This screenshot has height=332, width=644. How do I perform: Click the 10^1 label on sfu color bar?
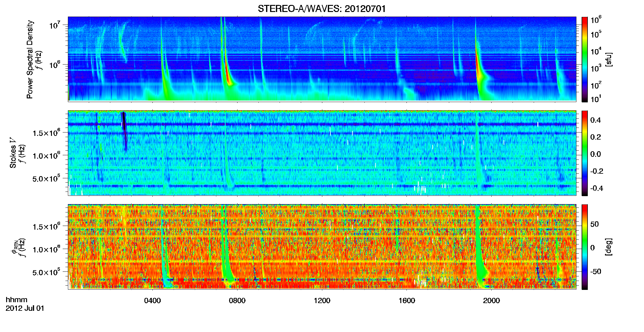click(596, 98)
